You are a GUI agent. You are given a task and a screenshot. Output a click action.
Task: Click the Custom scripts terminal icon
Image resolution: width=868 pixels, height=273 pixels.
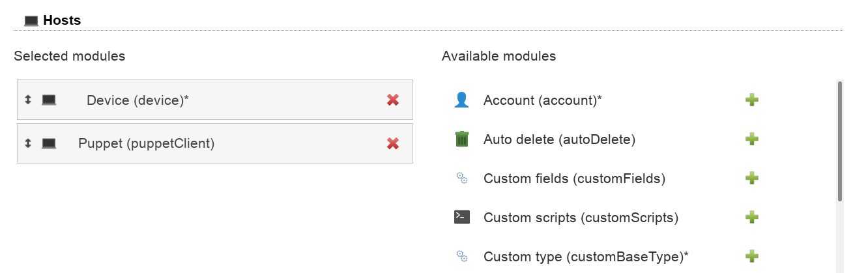[x=461, y=217]
